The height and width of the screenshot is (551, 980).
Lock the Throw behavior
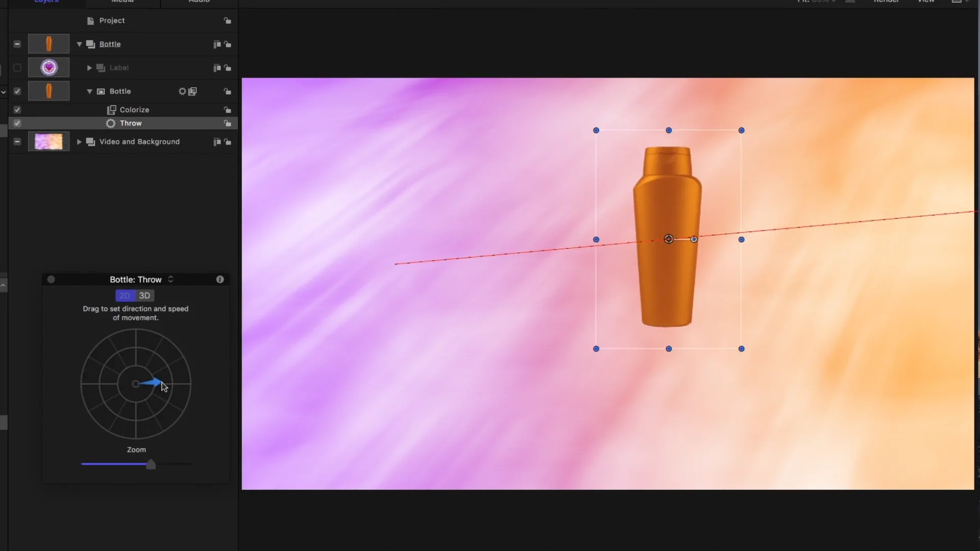click(x=227, y=123)
